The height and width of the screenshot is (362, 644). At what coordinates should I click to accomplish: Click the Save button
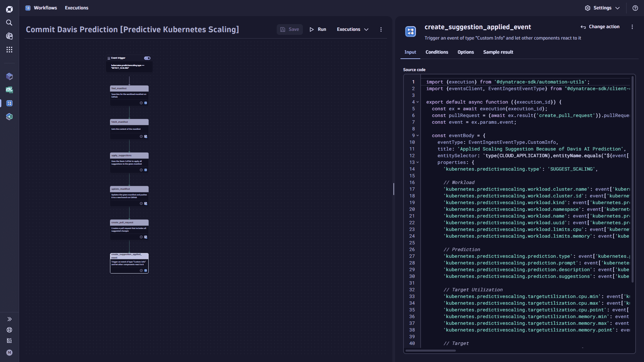290,29
